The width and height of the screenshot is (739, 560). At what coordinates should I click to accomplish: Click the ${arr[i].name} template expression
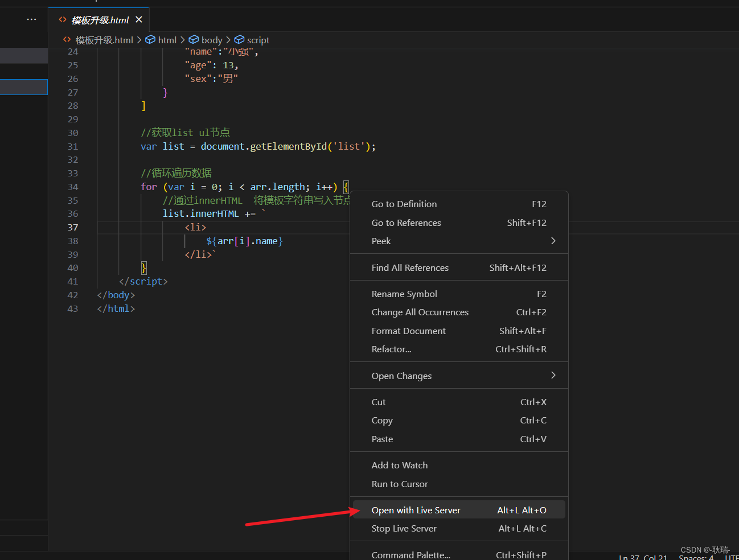pos(245,241)
